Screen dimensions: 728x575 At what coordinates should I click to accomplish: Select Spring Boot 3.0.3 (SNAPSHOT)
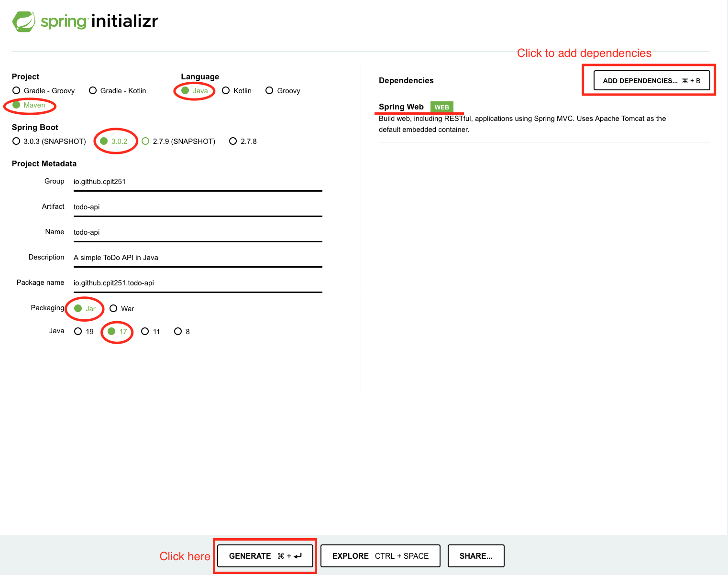tap(49, 141)
